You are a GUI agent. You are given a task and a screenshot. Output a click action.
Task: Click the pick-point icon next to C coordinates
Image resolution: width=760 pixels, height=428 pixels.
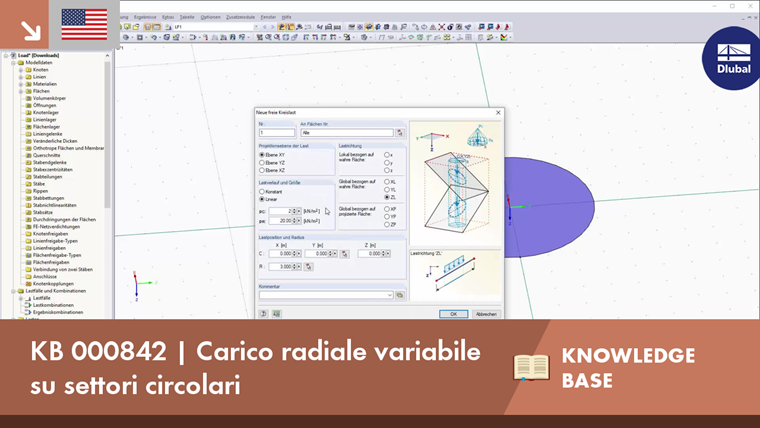click(345, 254)
